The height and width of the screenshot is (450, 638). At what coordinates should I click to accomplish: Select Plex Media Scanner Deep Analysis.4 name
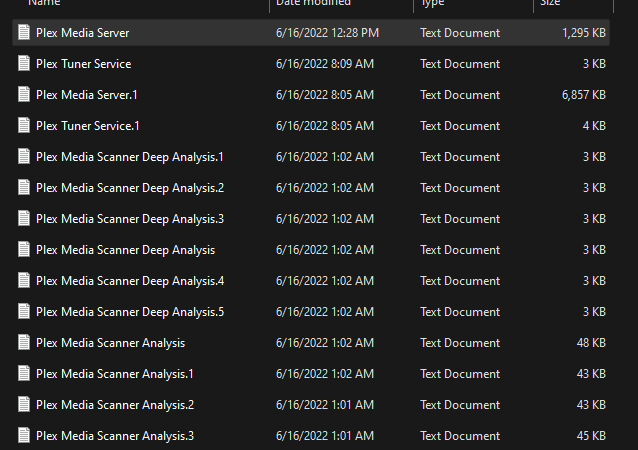[x=130, y=281]
